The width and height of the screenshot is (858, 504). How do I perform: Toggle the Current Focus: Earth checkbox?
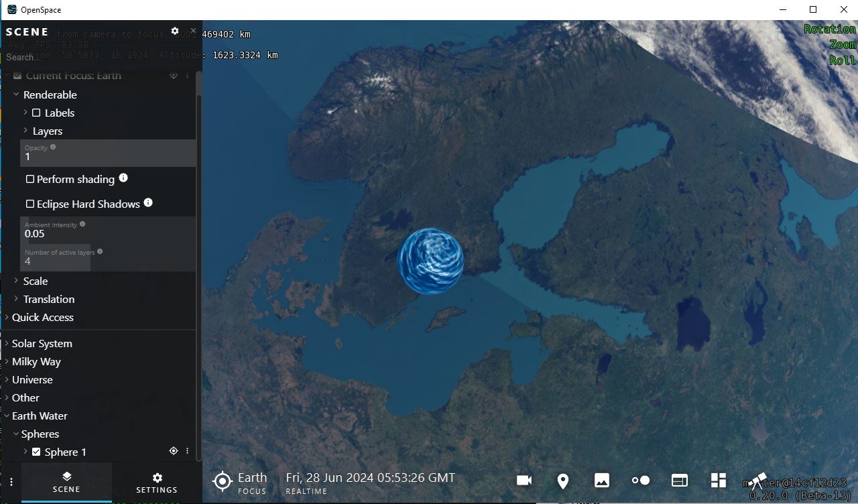click(17, 75)
